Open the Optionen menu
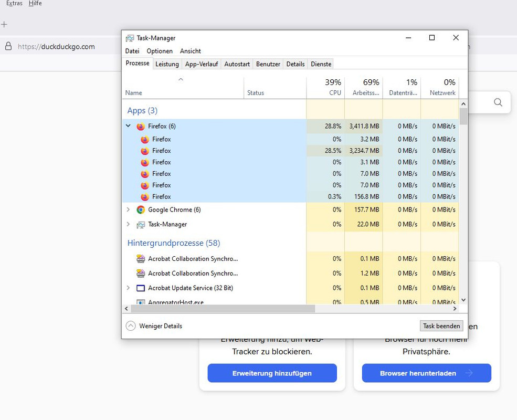The width and height of the screenshot is (517, 420). point(160,51)
